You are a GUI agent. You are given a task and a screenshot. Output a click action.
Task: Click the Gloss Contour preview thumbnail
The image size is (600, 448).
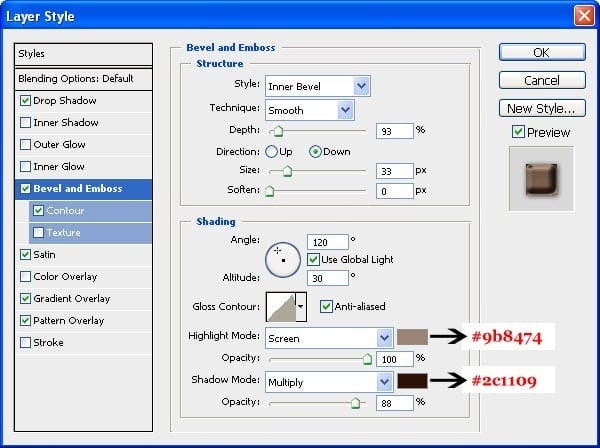(281, 307)
